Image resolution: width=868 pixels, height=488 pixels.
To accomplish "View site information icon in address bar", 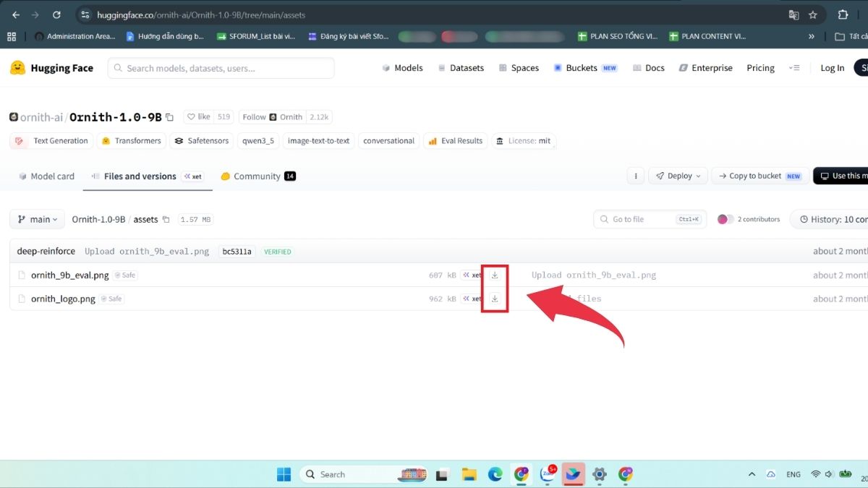I will pyautogui.click(x=85, y=14).
